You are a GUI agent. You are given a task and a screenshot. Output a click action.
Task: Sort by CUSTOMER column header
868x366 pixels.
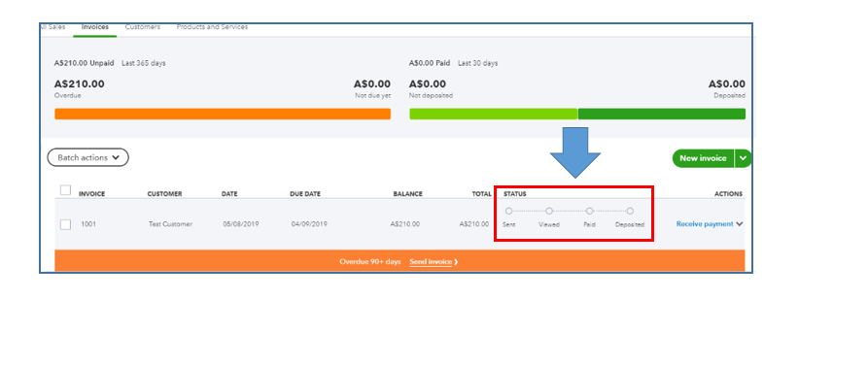[164, 194]
